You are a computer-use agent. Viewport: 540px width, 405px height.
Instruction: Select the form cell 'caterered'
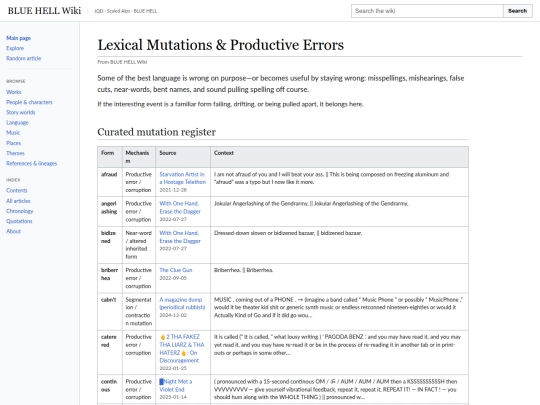click(110, 352)
